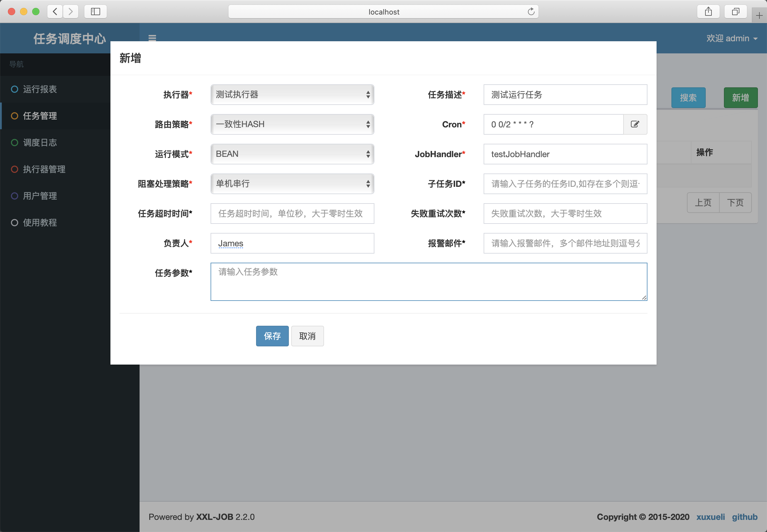
Task: Go to 执行器管理 in the sidebar
Action: (55, 169)
